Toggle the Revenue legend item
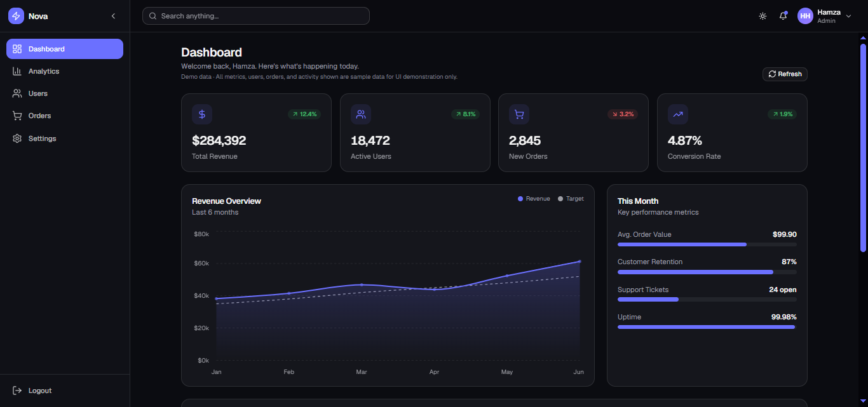This screenshot has height=407, width=868. tap(534, 199)
